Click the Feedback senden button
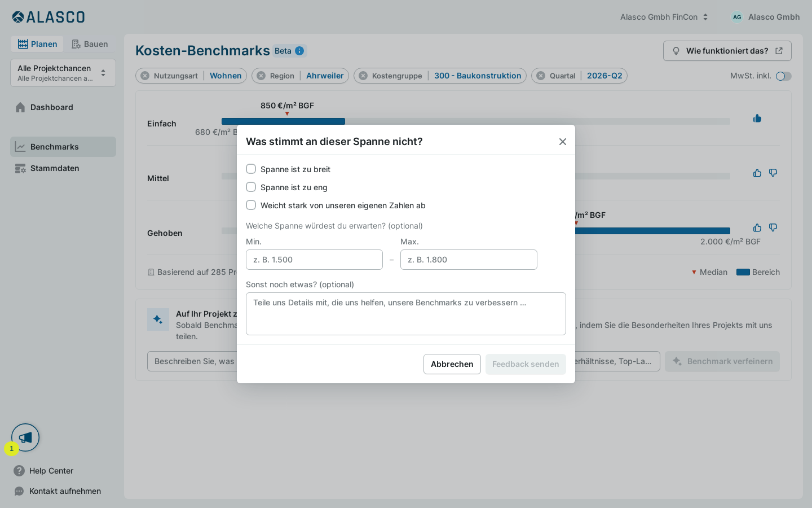The image size is (812, 508). click(x=526, y=364)
